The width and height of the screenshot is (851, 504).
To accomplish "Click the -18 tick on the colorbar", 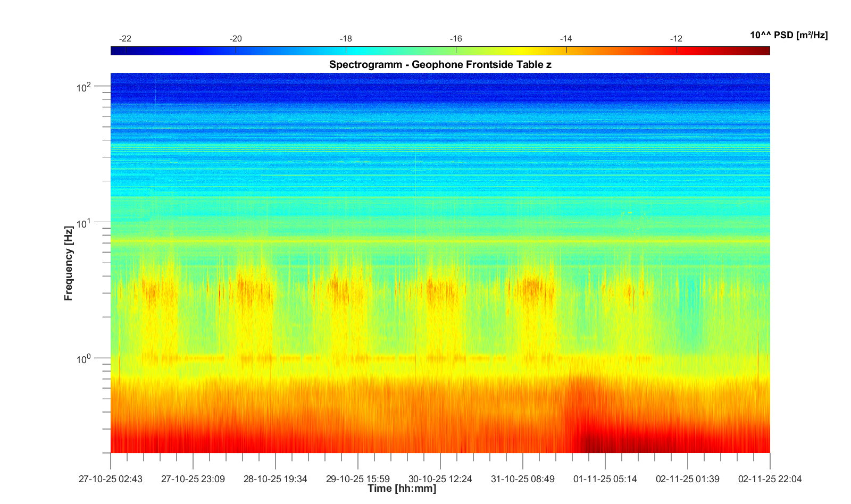I will tap(346, 39).
